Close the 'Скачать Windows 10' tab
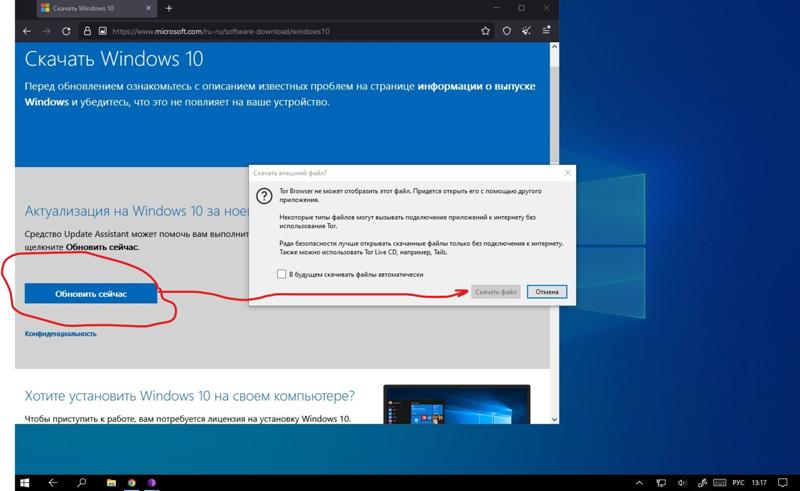Viewport: 800px width, 491px height. coord(148,8)
